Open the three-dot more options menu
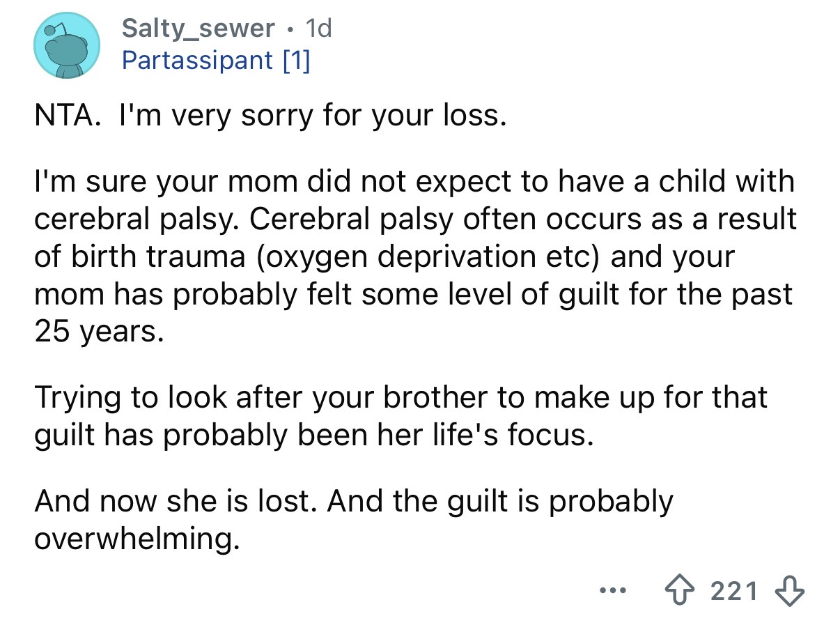This screenshot has width=840, height=623. [x=614, y=592]
